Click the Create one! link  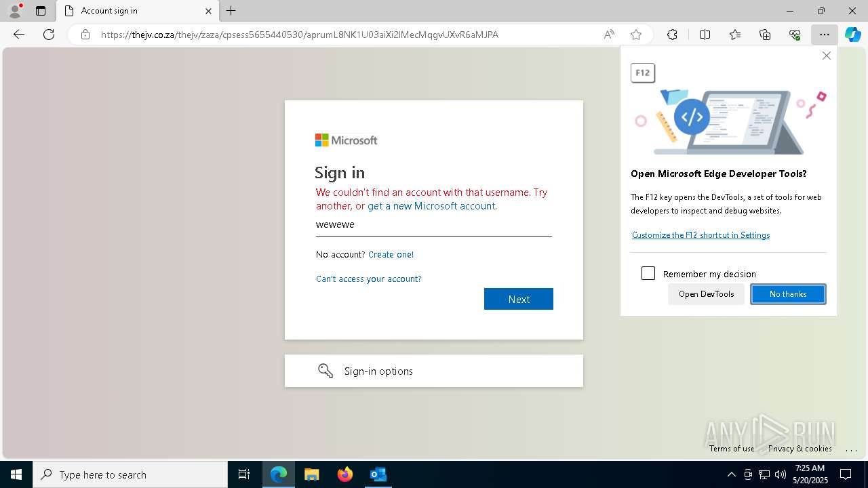(391, 255)
